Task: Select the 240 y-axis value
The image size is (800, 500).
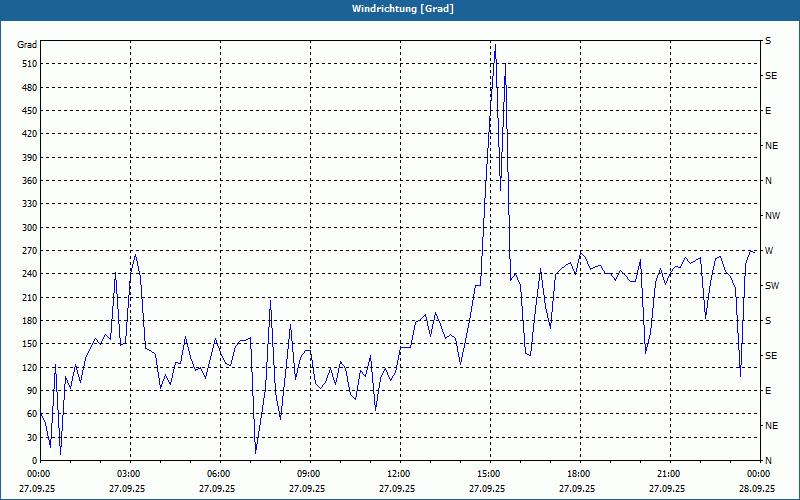Action: pos(29,274)
